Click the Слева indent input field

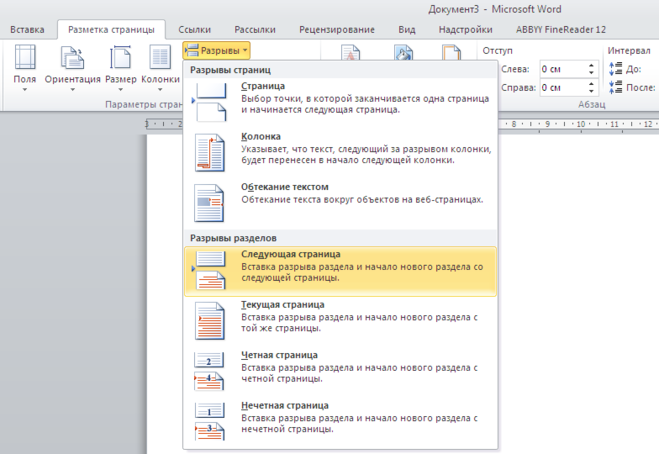563,69
